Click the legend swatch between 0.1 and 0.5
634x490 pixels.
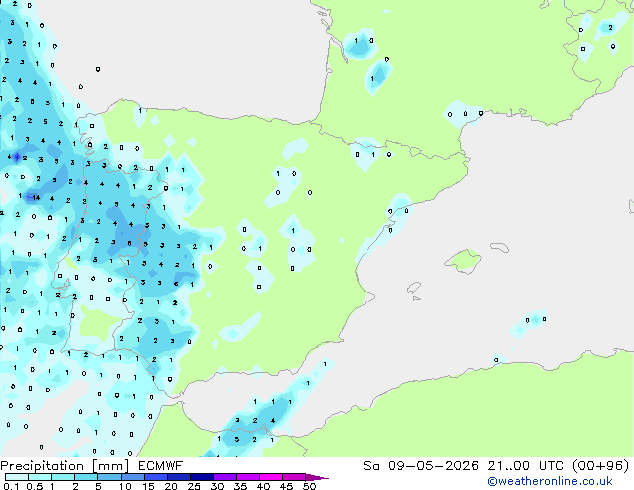coord(17,477)
